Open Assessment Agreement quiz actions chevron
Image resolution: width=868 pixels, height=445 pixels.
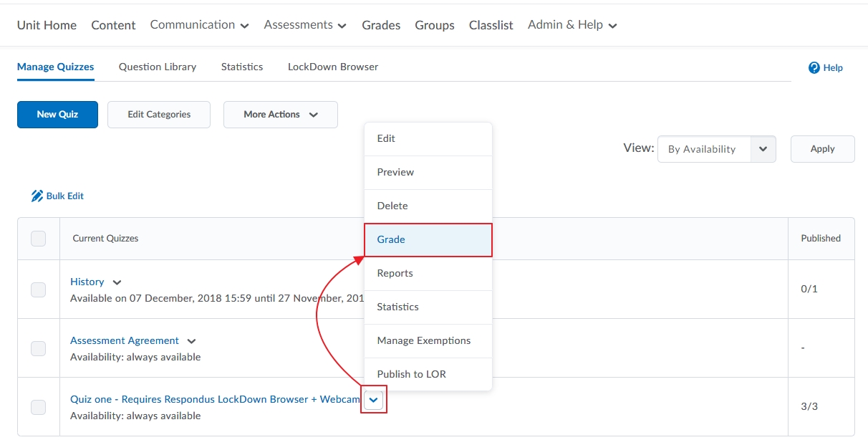191,341
